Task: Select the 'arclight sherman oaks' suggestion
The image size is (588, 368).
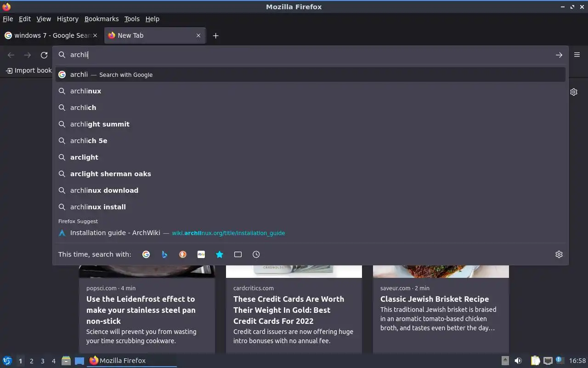Action: click(311, 174)
